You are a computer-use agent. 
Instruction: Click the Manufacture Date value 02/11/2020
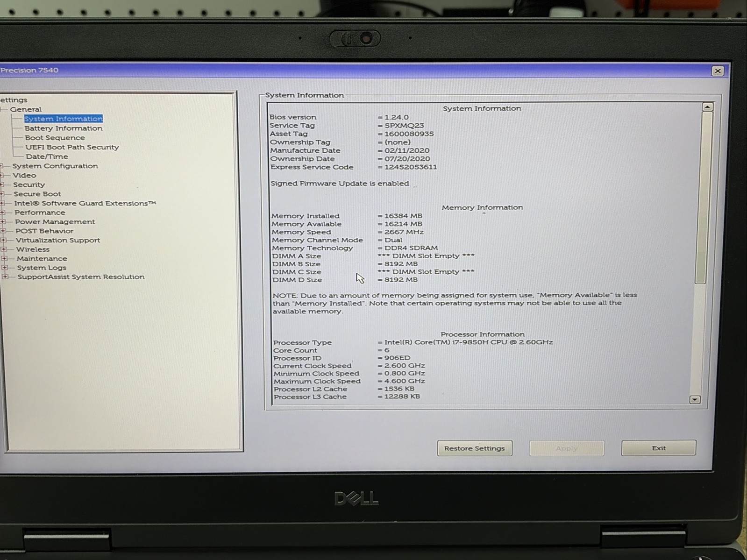coord(407,151)
